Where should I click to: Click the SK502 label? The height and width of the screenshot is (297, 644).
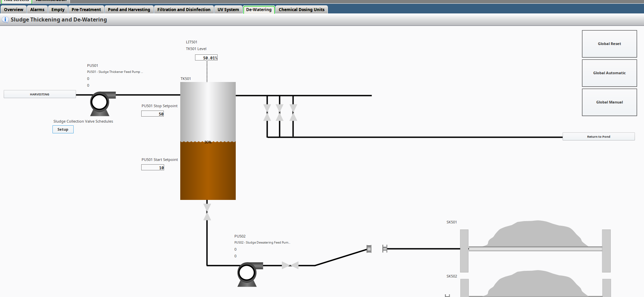[x=452, y=276]
